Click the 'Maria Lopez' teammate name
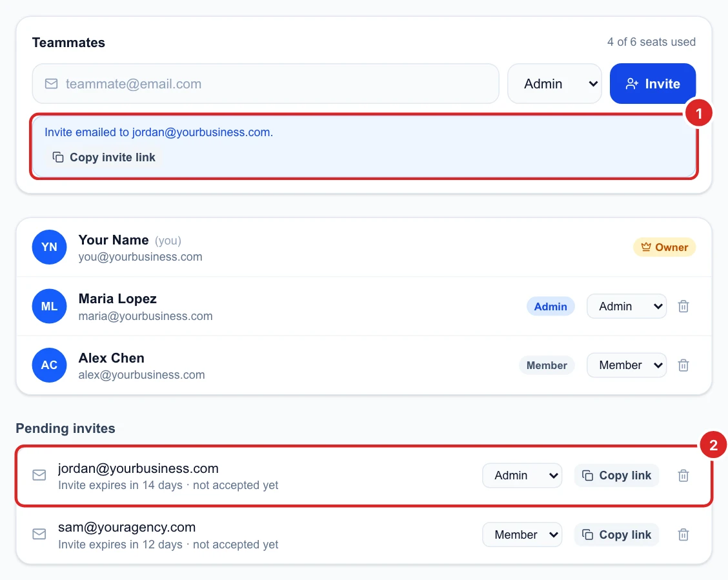 pyautogui.click(x=117, y=299)
